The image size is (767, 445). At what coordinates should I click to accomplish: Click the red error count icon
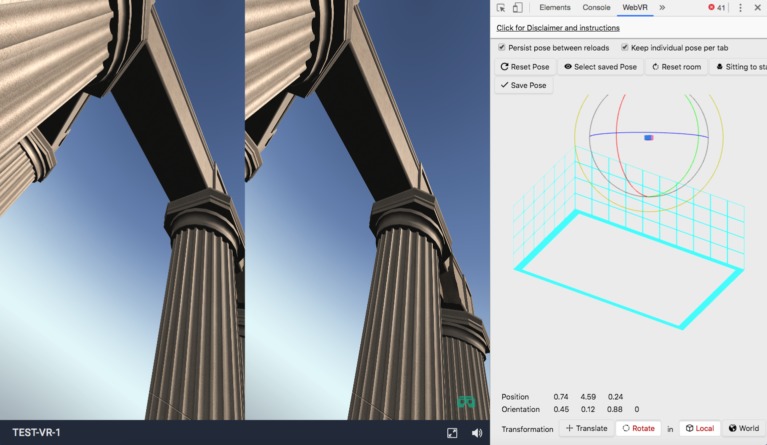point(711,7)
